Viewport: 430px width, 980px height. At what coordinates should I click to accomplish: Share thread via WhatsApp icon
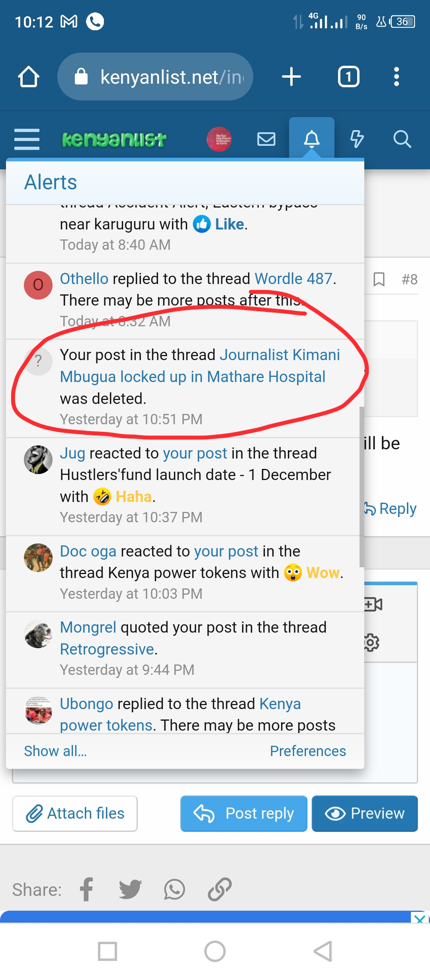(174, 890)
